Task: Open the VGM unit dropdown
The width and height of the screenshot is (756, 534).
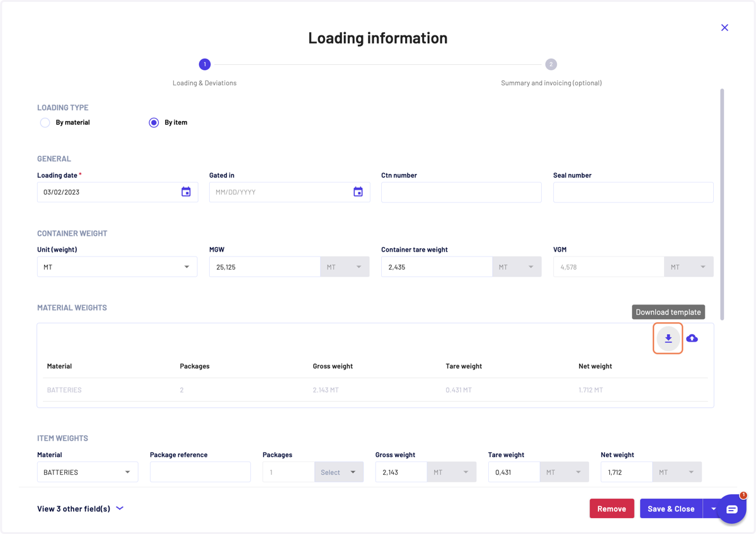Action: 689,267
